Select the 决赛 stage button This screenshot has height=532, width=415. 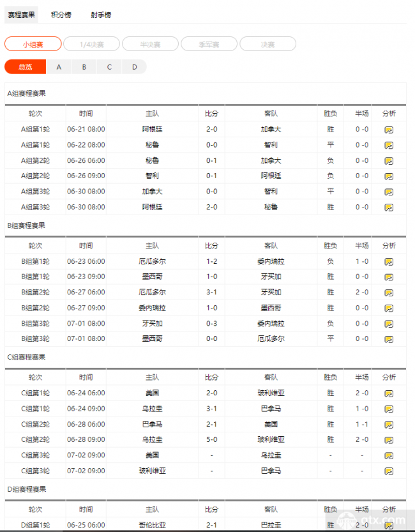point(268,44)
